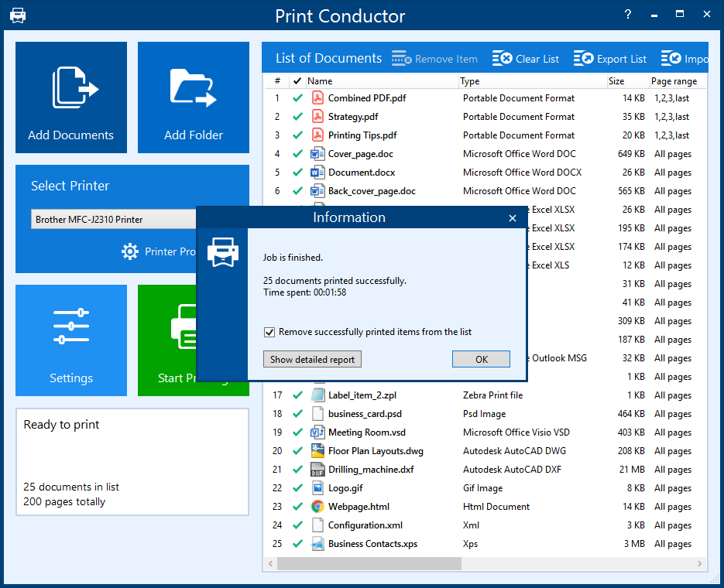Click Export List in the toolbar
The image size is (724, 588).
pos(610,59)
